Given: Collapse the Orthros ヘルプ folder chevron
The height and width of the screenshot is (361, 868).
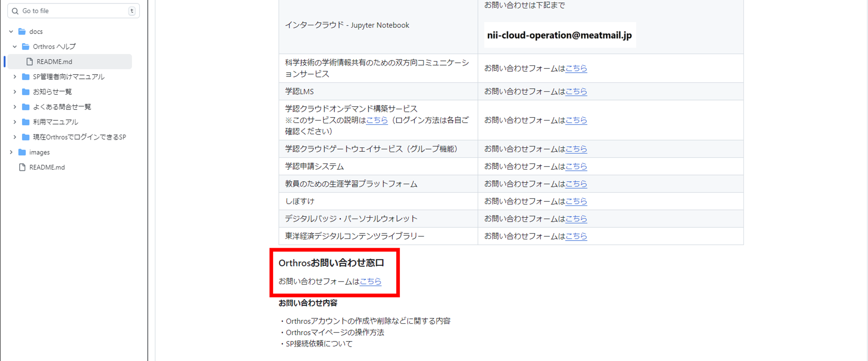Looking at the screenshot, I should tap(15, 47).
